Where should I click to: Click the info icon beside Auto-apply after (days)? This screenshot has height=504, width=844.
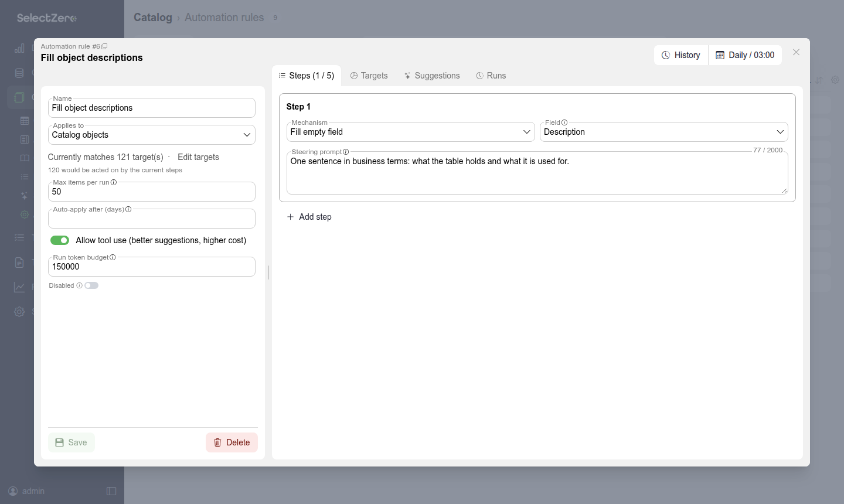coord(128,209)
